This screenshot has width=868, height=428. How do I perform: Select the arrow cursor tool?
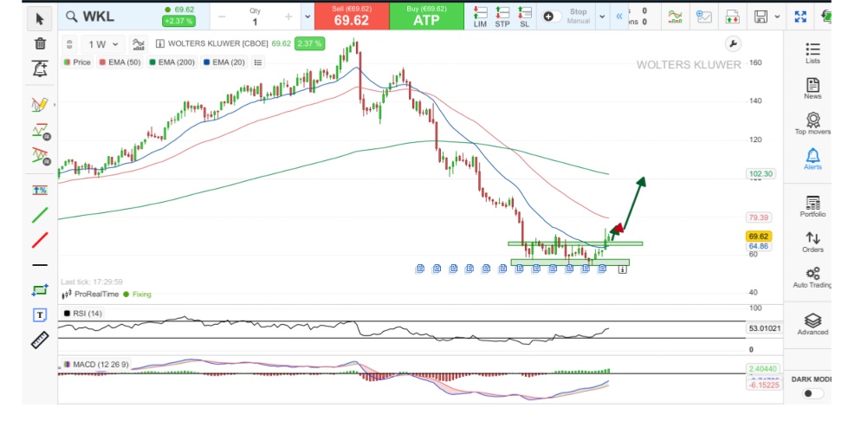[x=39, y=18]
